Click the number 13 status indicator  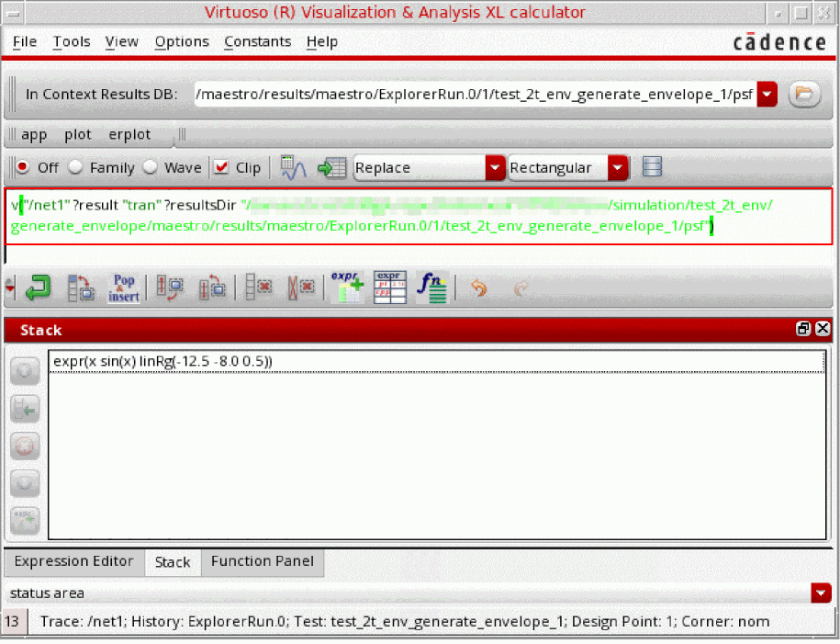pos(12,621)
